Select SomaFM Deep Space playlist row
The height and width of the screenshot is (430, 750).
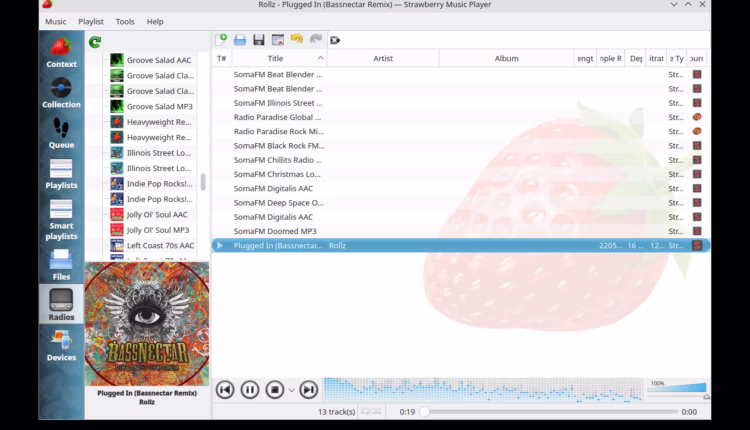(x=279, y=202)
